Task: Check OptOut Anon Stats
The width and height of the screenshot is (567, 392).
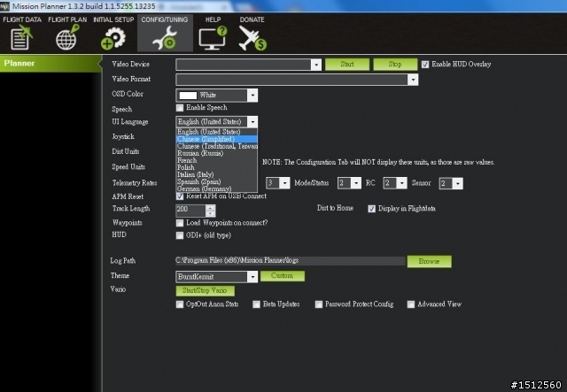Action: tap(180, 304)
